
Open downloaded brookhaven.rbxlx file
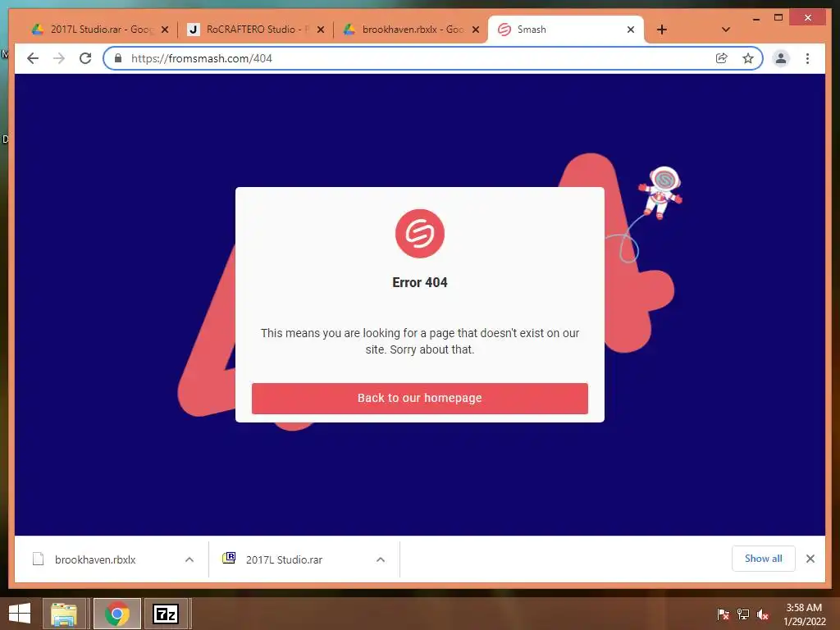click(x=95, y=559)
